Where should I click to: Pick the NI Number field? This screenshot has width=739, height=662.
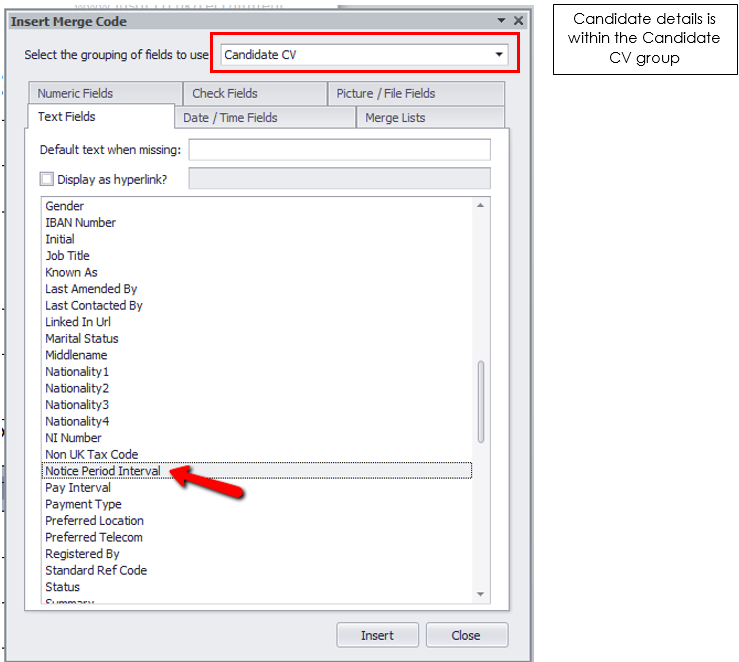pos(73,438)
